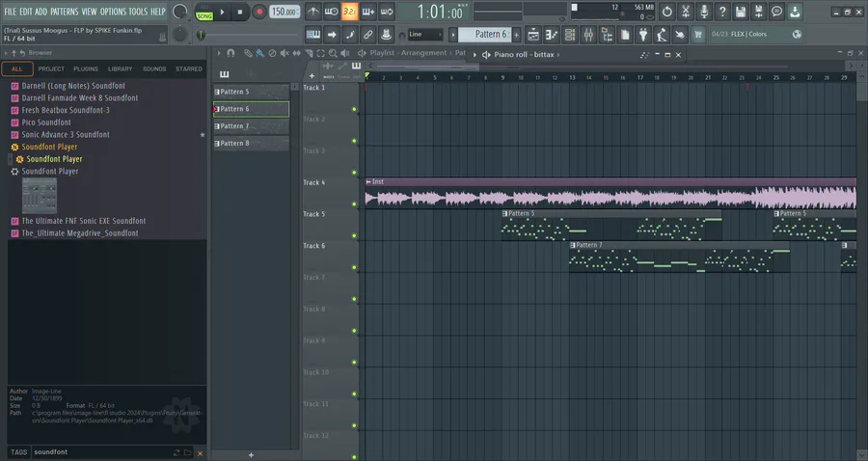868x461 pixels.
Task: Click the undo history icon
Action: tap(667, 12)
